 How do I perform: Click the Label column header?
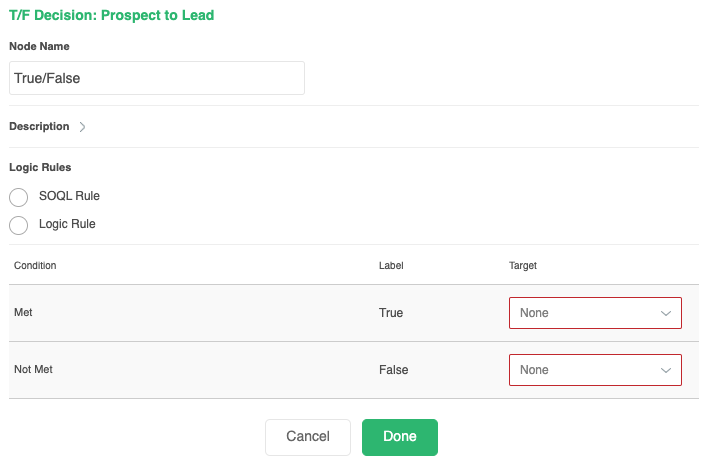390,266
